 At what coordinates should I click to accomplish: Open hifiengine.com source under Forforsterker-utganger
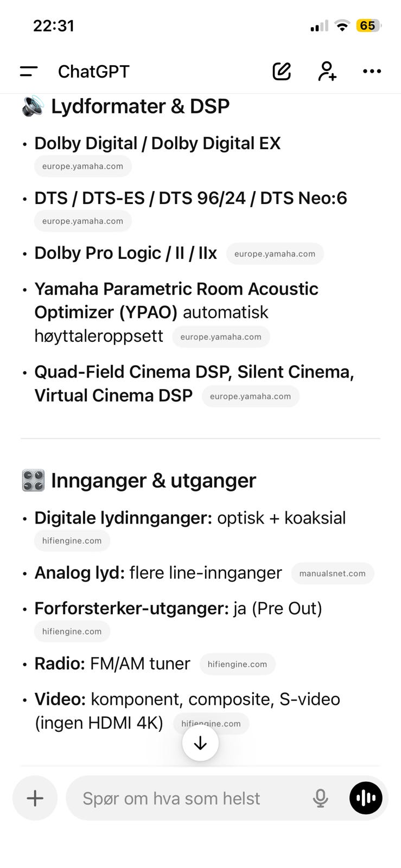[x=72, y=631]
